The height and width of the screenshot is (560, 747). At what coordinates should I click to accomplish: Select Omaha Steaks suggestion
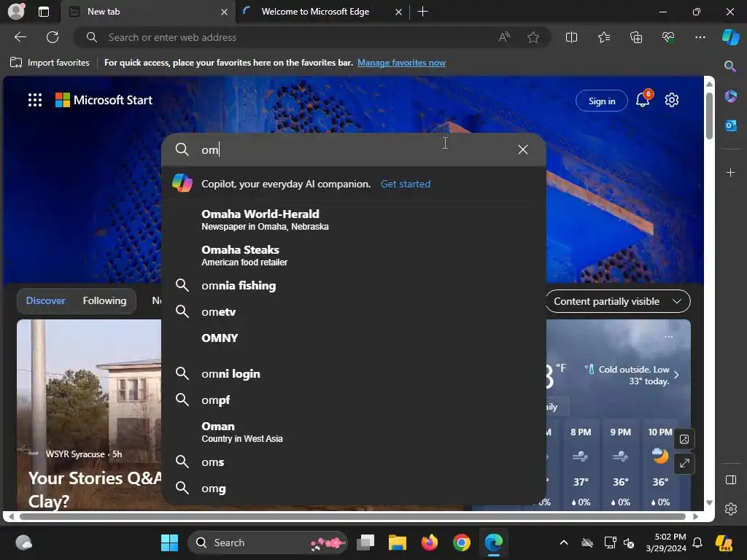(x=354, y=255)
